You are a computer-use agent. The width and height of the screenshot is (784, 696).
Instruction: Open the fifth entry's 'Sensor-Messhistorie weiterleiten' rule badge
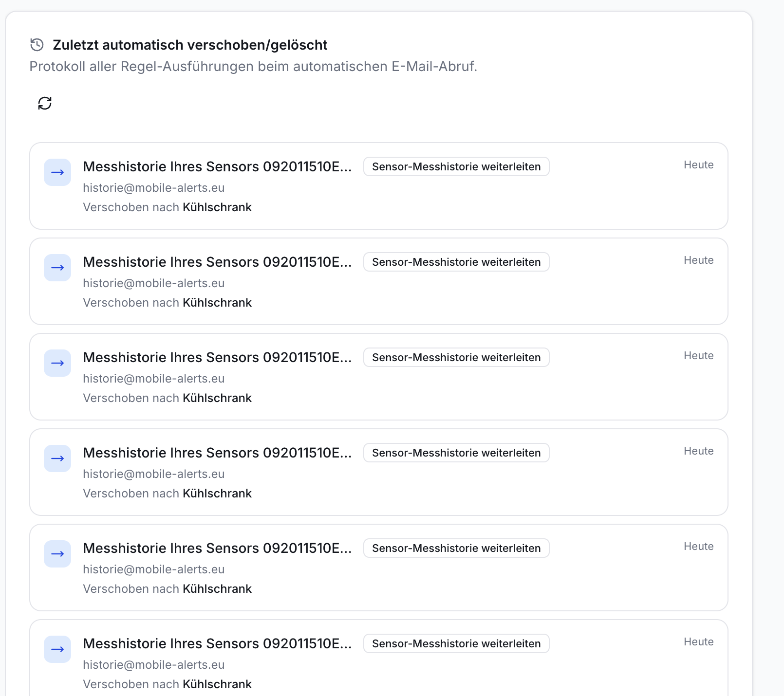[x=456, y=548]
